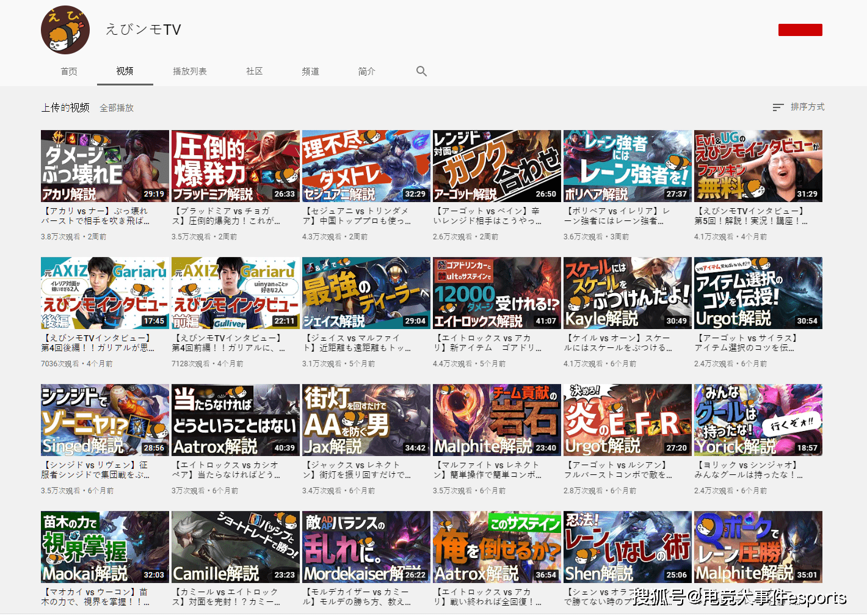
Task: Open the Mordekaiser解説 video thumbnail
Action: coord(366,547)
